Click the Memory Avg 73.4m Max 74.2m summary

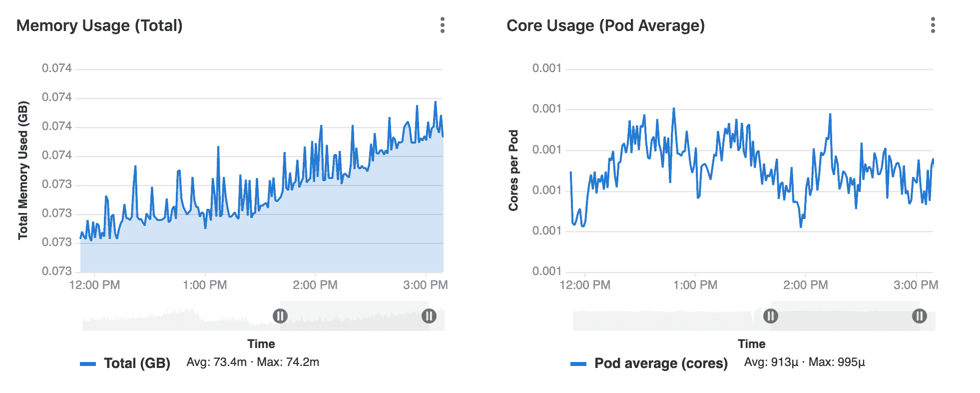[x=253, y=362]
